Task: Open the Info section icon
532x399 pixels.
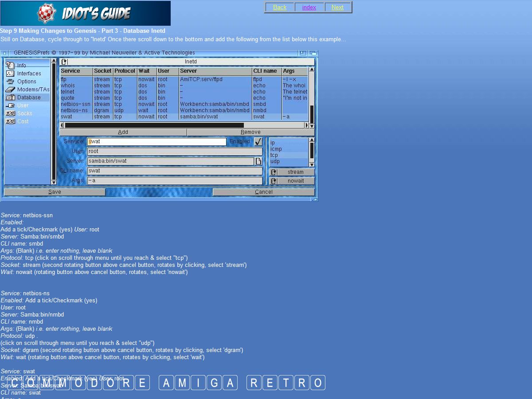Action: point(10,65)
